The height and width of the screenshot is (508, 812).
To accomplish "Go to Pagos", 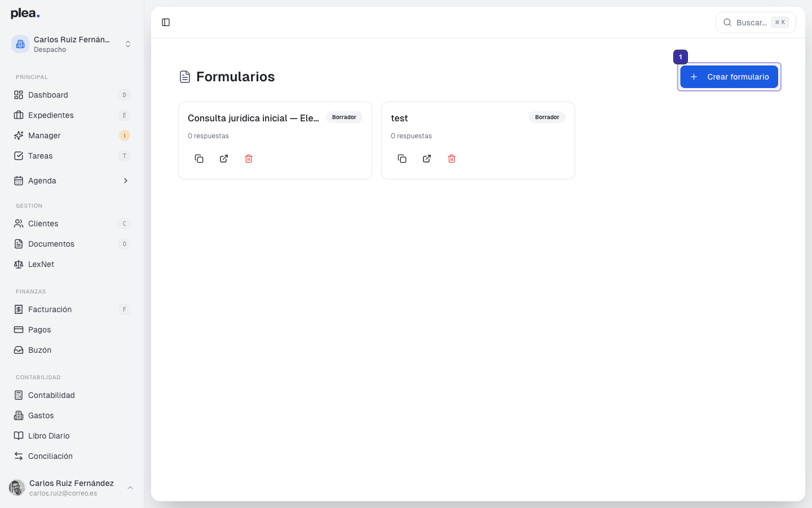I will [x=72, y=330].
